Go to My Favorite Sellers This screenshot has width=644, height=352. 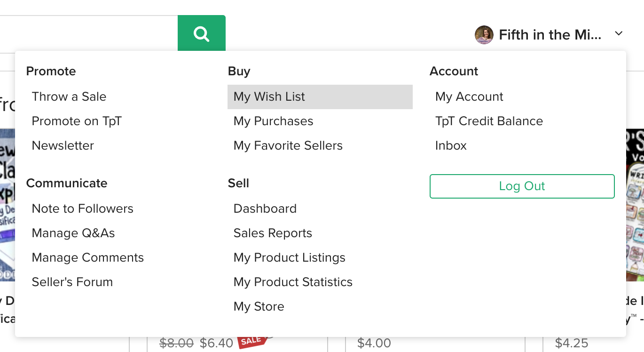tap(288, 146)
